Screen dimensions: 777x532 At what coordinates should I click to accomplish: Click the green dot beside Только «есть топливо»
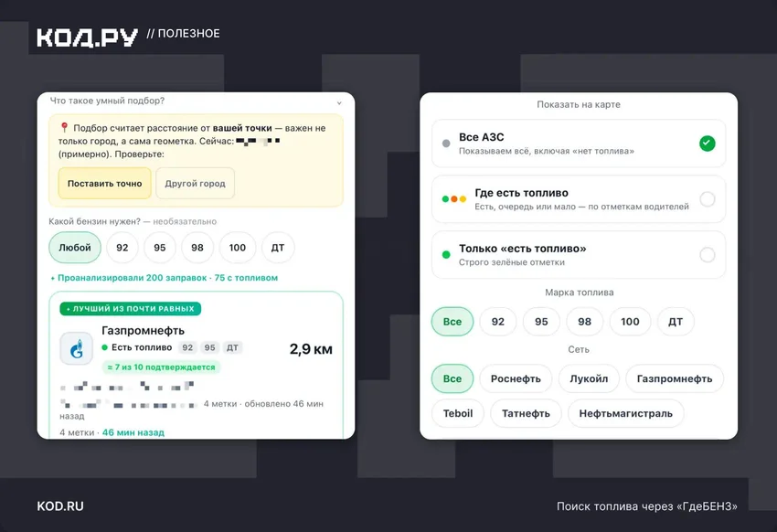(446, 255)
